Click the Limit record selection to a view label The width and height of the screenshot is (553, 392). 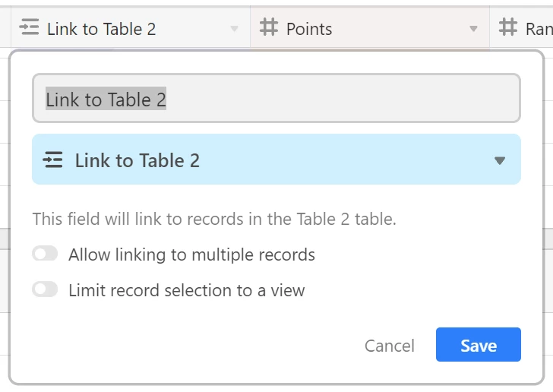187,290
